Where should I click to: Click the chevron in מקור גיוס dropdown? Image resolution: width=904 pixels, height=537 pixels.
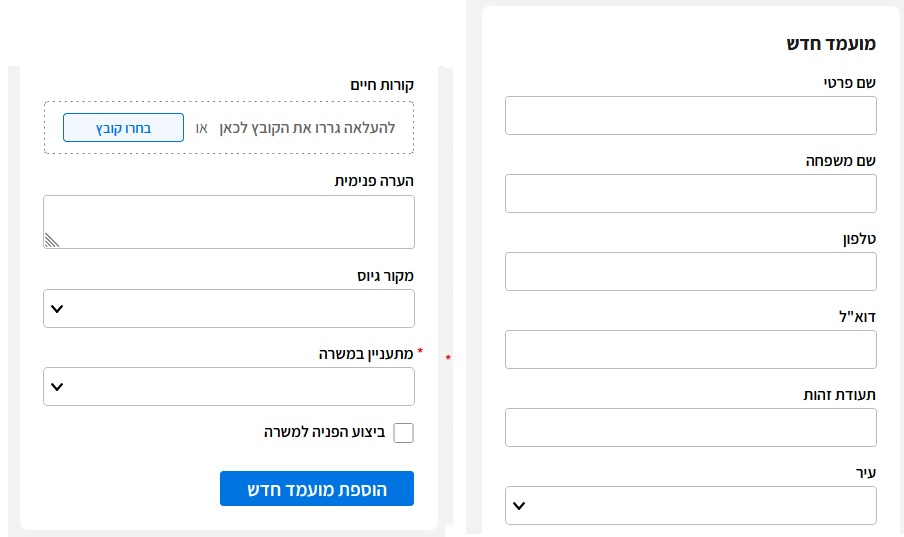pyautogui.click(x=57, y=309)
